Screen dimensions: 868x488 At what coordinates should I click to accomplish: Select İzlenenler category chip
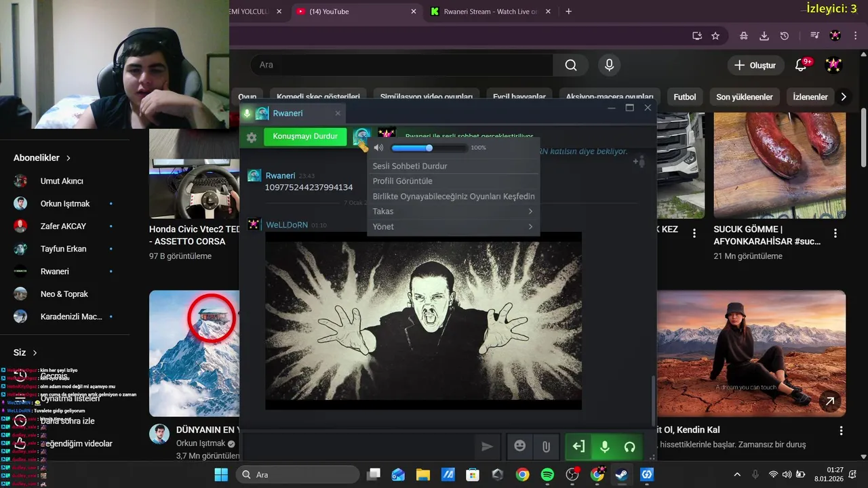click(810, 97)
